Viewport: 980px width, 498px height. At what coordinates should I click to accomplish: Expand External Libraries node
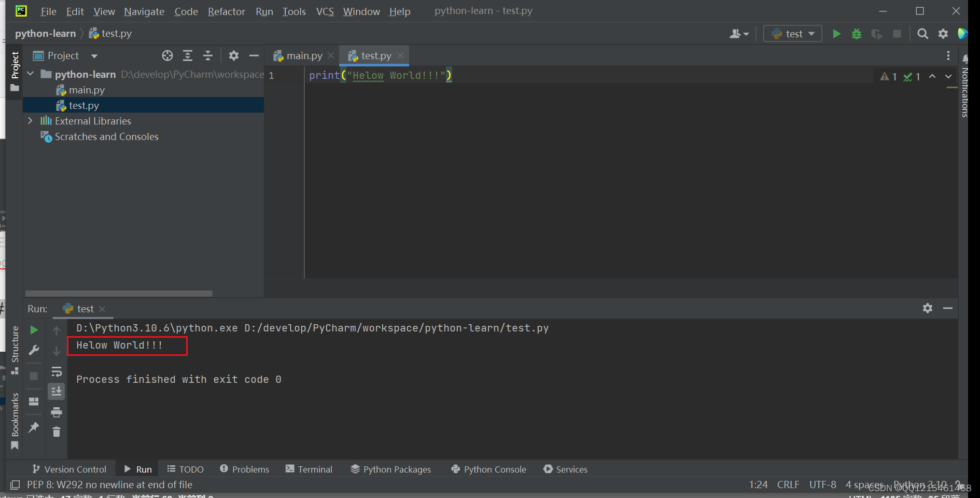point(31,120)
